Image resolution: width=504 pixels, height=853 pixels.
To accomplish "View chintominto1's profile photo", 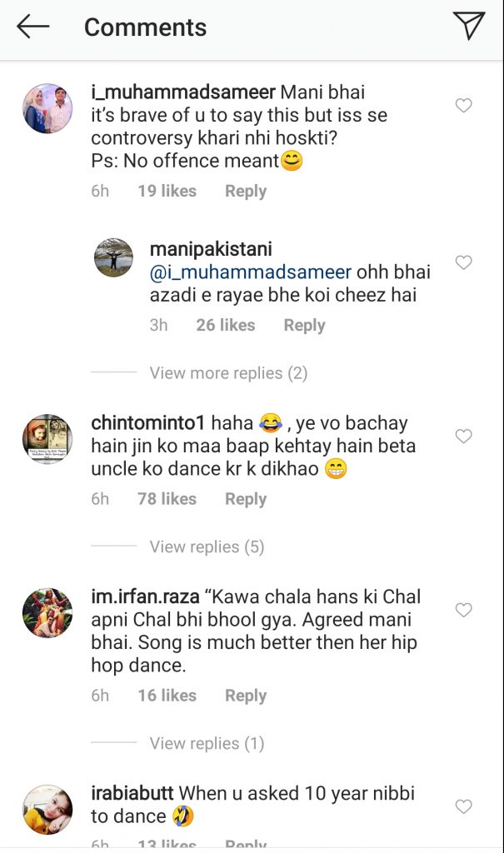I will pyautogui.click(x=47, y=439).
